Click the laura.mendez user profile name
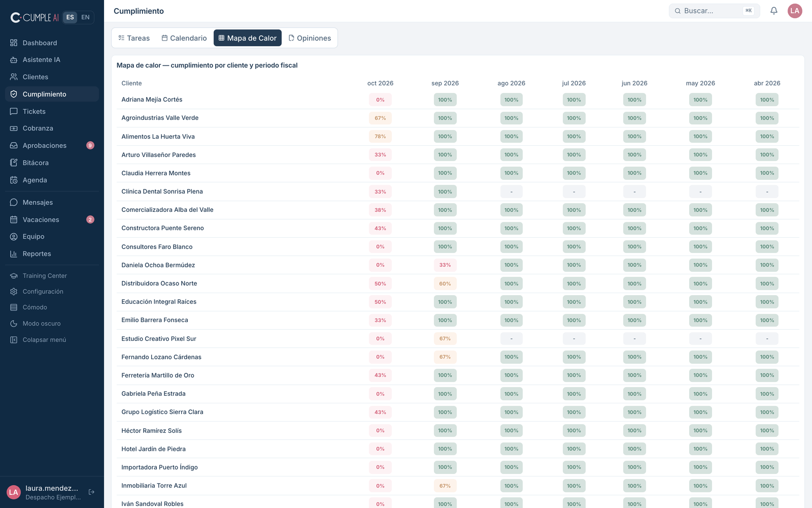 pyautogui.click(x=52, y=488)
